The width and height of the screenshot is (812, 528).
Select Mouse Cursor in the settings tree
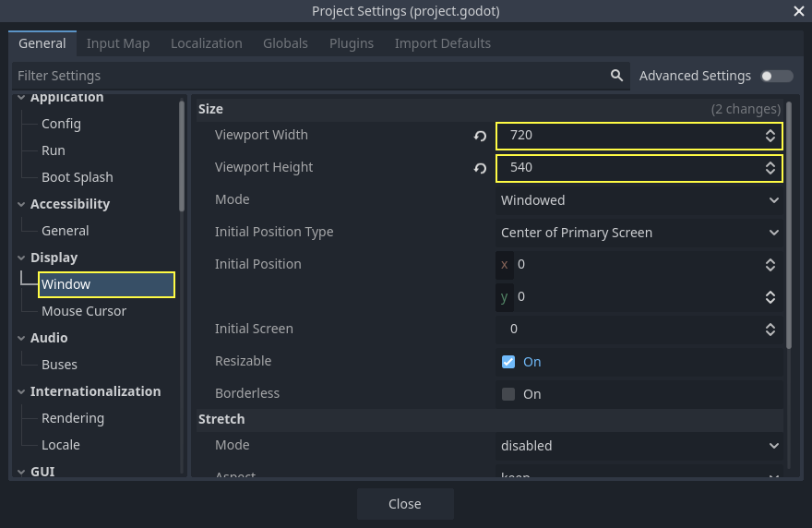point(84,311)
